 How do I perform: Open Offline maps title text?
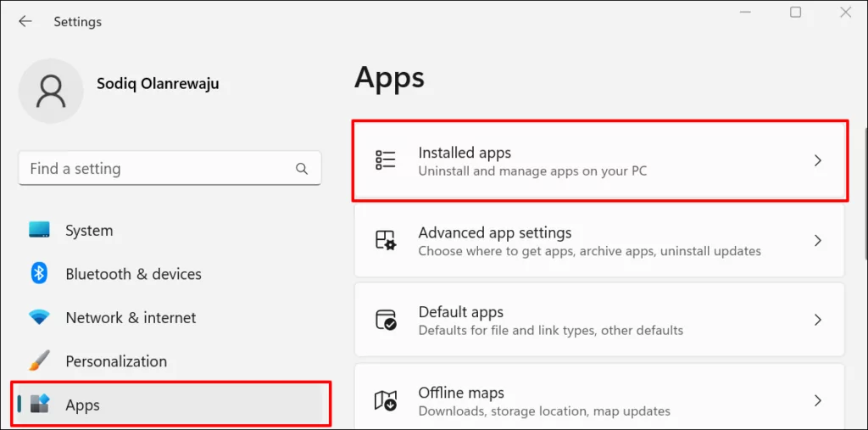(x=461, y=393)
